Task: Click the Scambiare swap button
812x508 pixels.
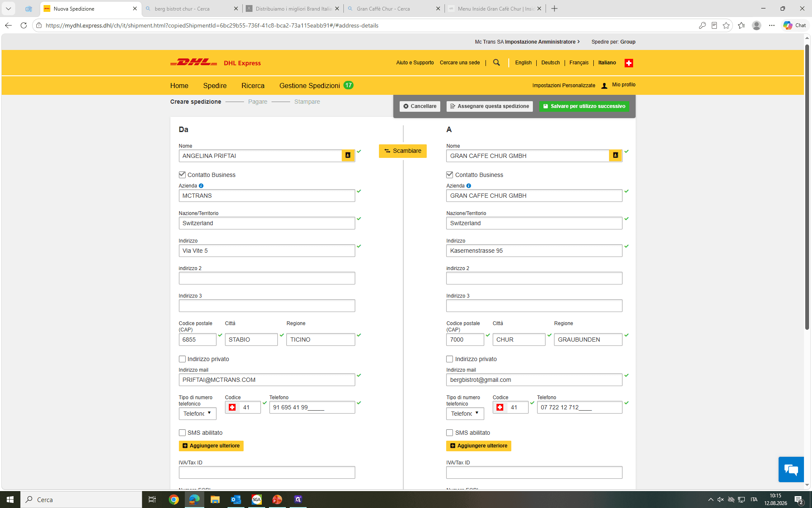Action: click(403, 151)
